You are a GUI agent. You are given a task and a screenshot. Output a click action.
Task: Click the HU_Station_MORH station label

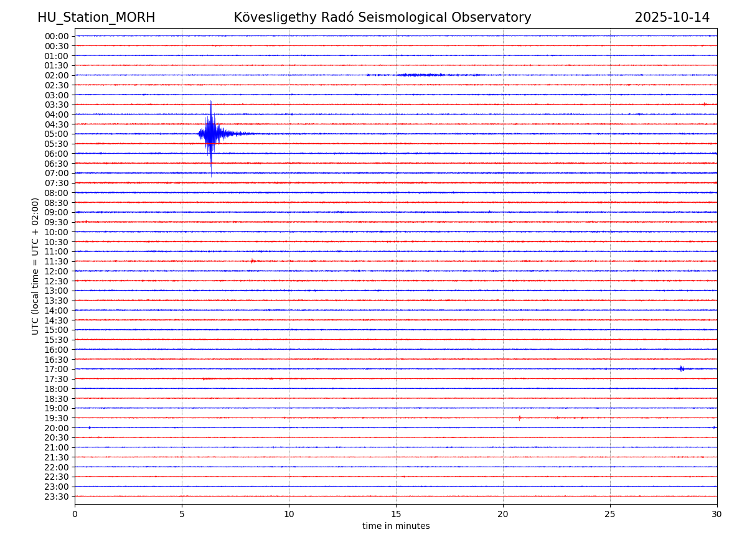96,17
